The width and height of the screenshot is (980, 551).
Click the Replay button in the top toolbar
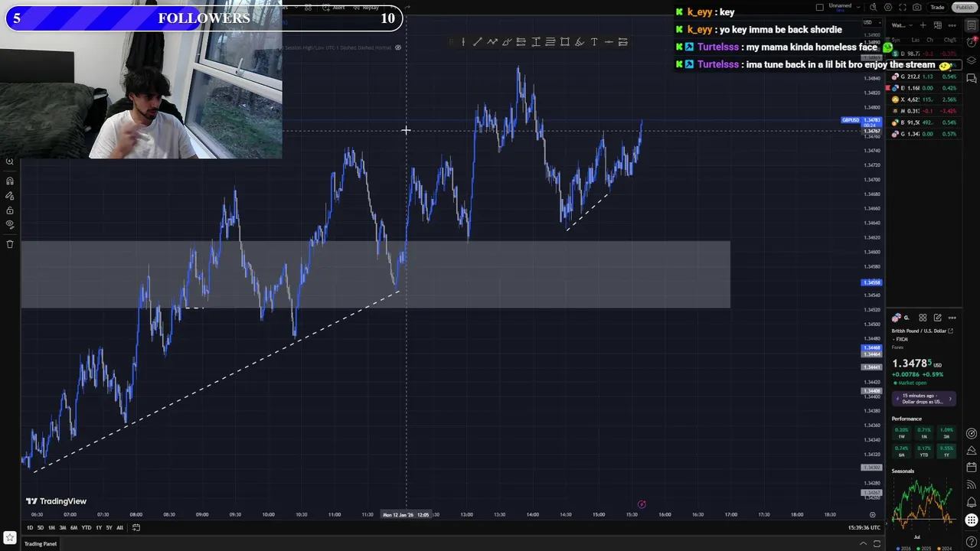point(366,8)
